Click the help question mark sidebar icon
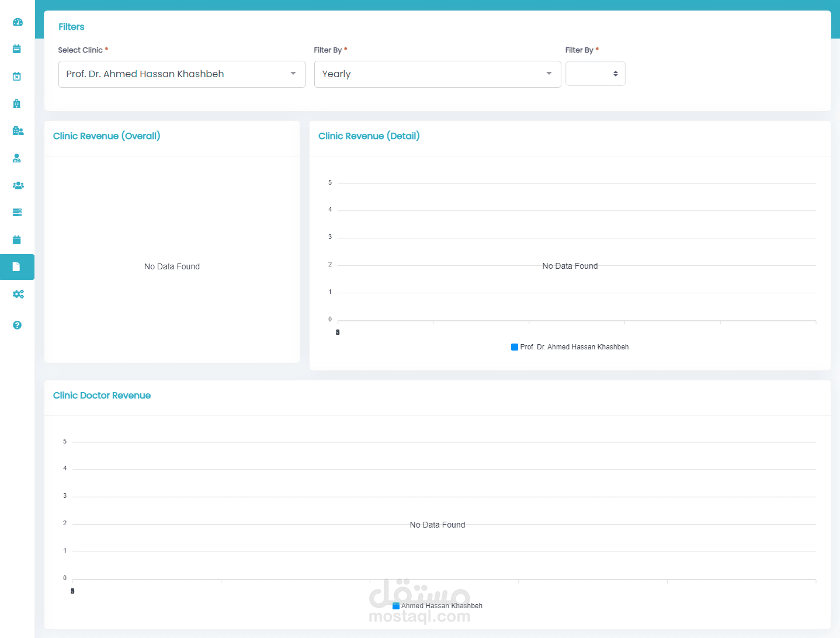840x638 pixels. coord(17,325)
